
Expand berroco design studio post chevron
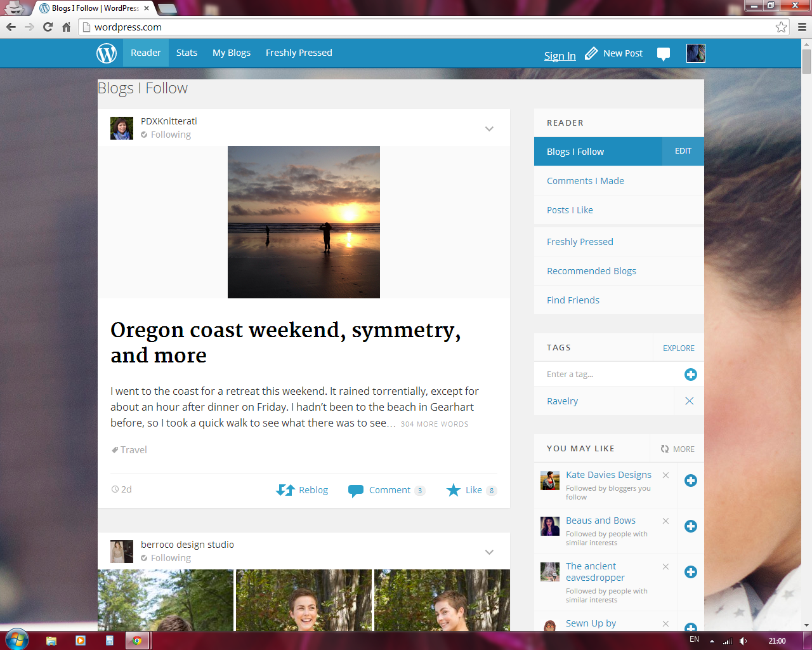pos(489,552)
